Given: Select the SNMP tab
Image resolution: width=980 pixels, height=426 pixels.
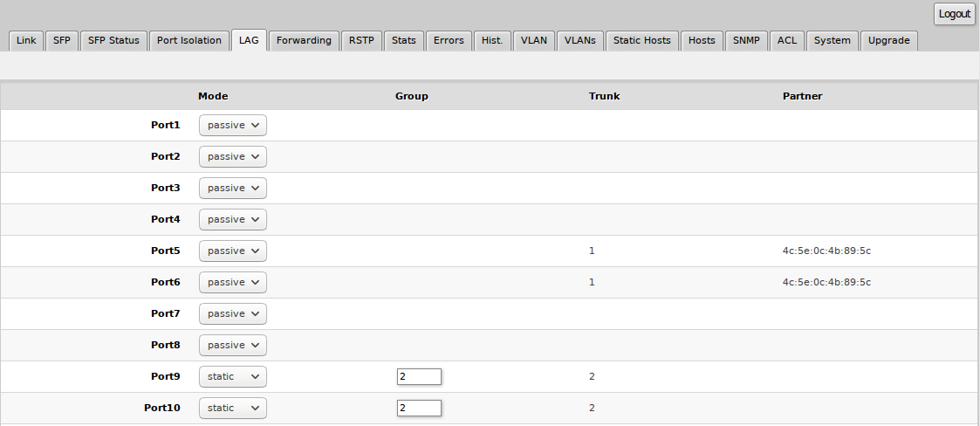Looking at the screenshot, I should [746, 40].
